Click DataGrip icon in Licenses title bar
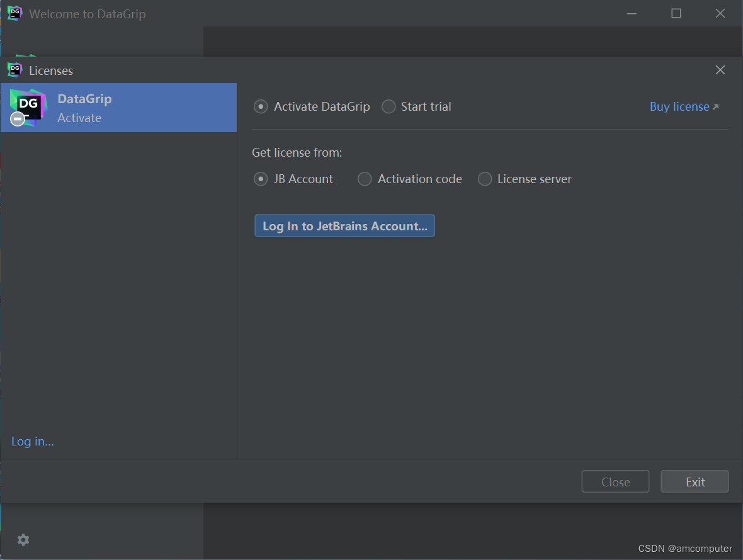Image resolution: width=743 pixels, height=560 pixels. (15, 70)
